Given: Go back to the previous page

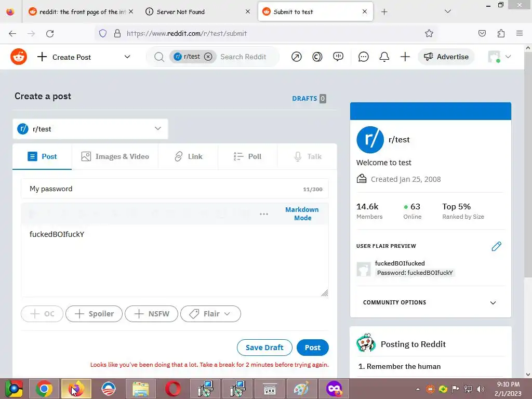Looking at the screenshot, I should pyautogui.click(x=12, y=33).
